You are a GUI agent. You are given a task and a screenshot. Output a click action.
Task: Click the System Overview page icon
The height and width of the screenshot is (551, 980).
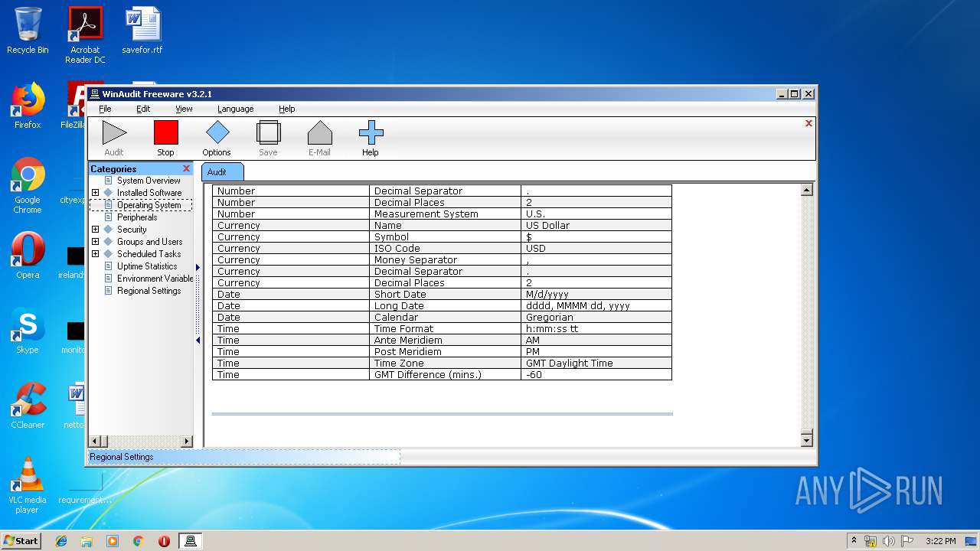point(108,181)
